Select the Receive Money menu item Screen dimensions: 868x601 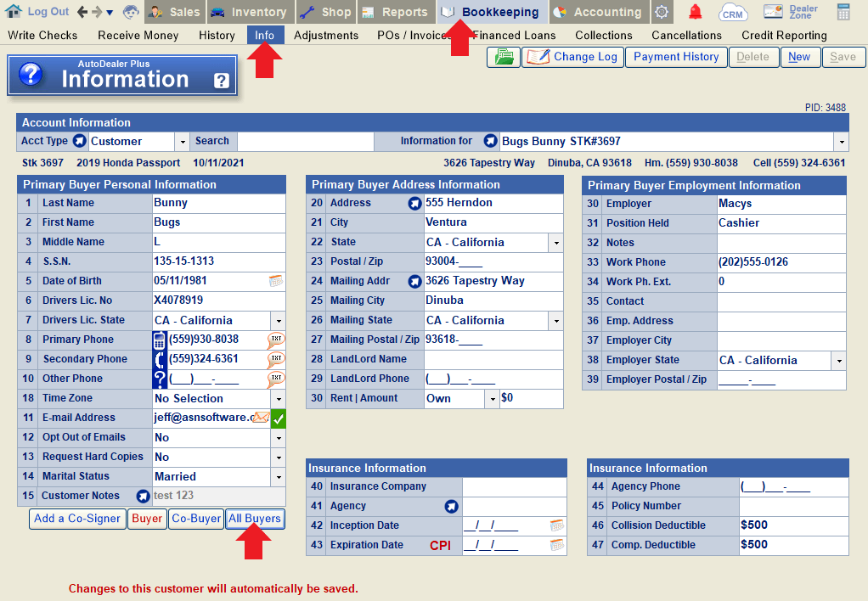[138, 36]
